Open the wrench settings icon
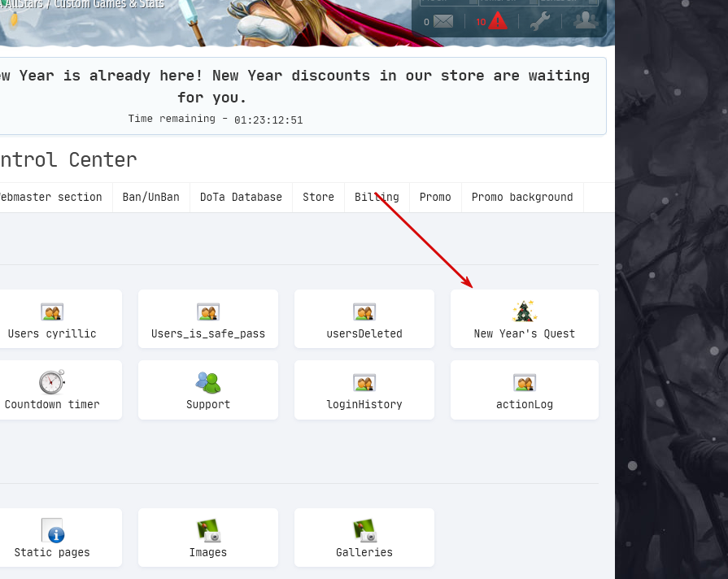 point(540,21)
